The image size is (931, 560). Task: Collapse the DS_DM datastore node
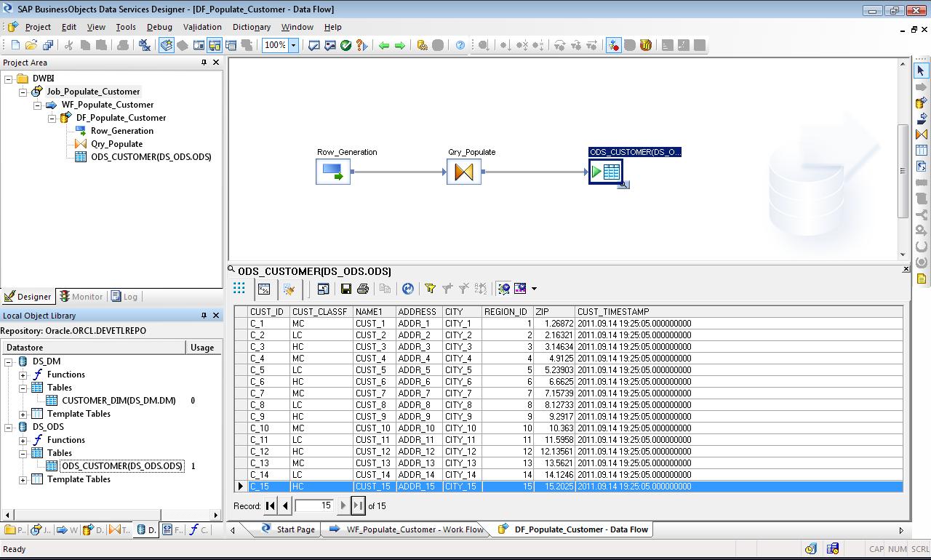(x=9, y=361)
